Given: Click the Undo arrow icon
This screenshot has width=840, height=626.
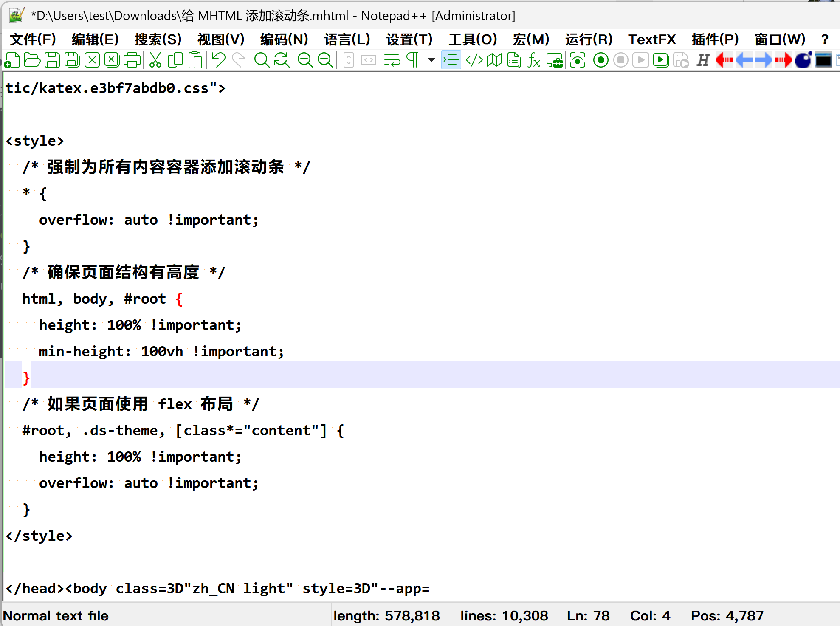Looking at the screenshot, I should [218, 60].
